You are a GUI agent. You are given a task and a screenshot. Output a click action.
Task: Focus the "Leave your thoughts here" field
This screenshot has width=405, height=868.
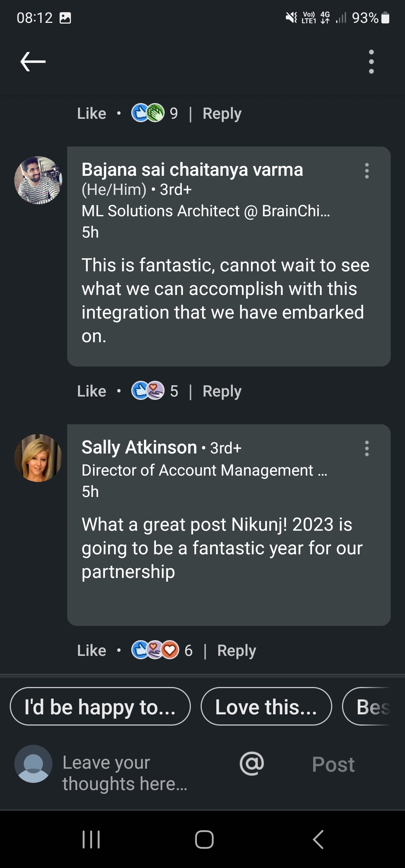click(x=142, y=773)
